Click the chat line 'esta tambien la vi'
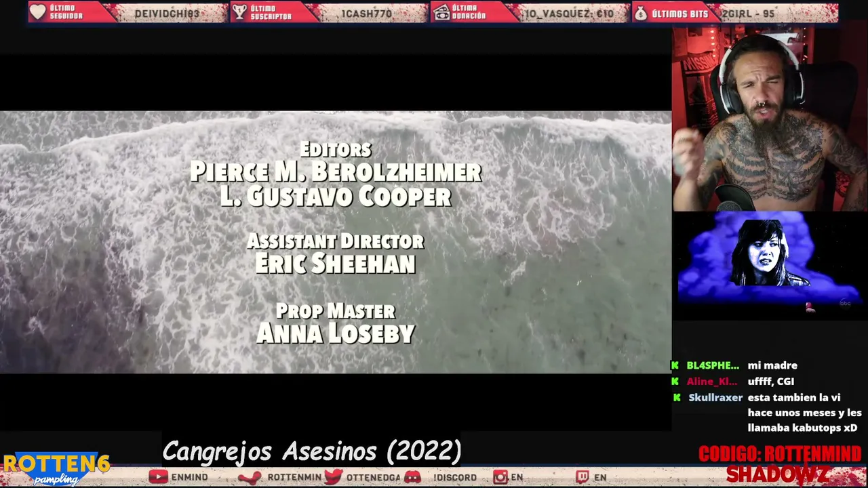868x488 pixels. pos(794,398)
